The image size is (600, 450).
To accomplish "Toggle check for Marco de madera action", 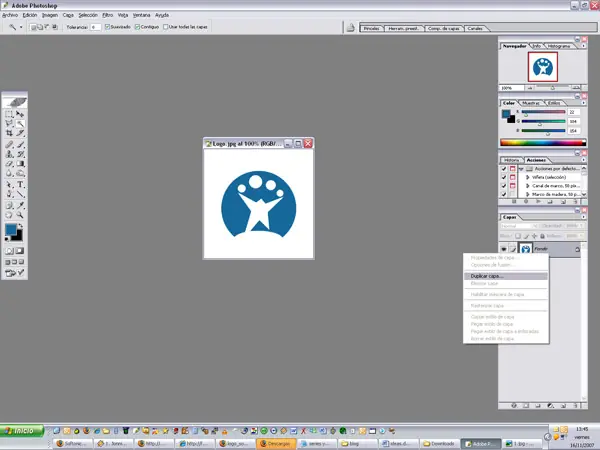I will coord(504,194).
